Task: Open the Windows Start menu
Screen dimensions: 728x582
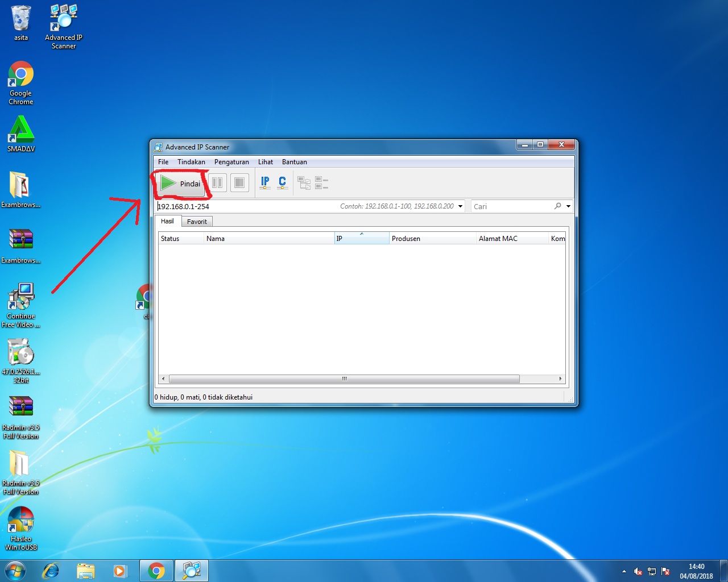Action: coord(15,571)
